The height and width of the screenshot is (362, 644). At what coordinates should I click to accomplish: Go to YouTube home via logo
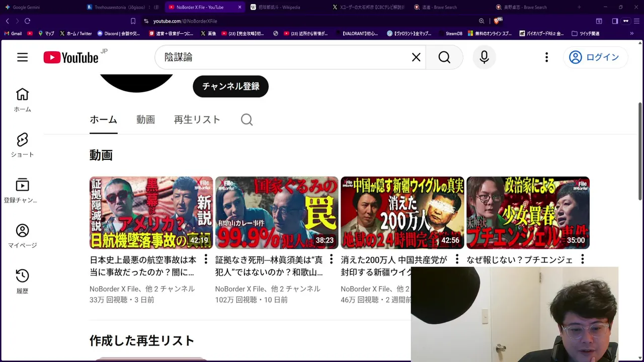pyautogui.click(x=71, y=57)
